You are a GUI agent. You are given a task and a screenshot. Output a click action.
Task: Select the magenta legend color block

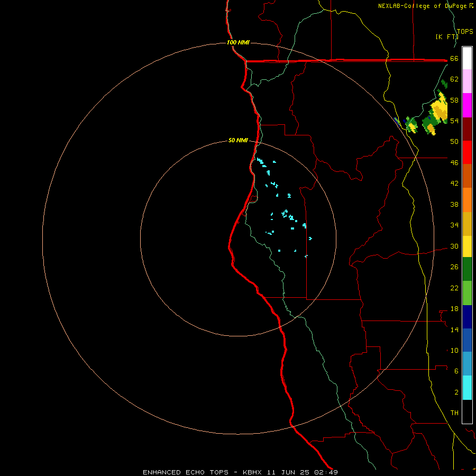(467, 105)
